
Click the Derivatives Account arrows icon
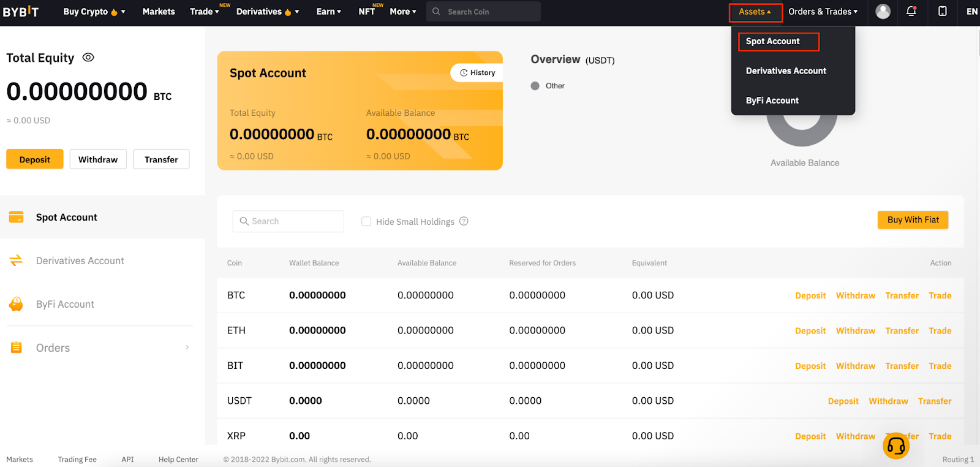(17, 260)
